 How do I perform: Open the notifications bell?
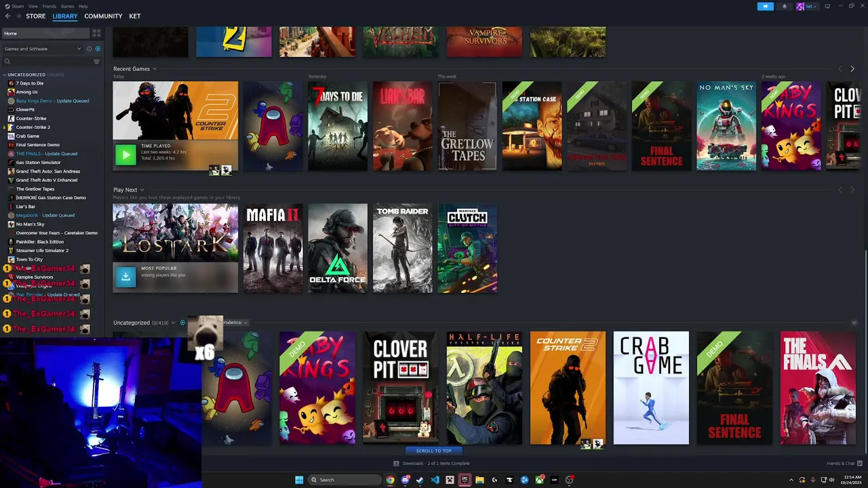[x=785, y=6]
